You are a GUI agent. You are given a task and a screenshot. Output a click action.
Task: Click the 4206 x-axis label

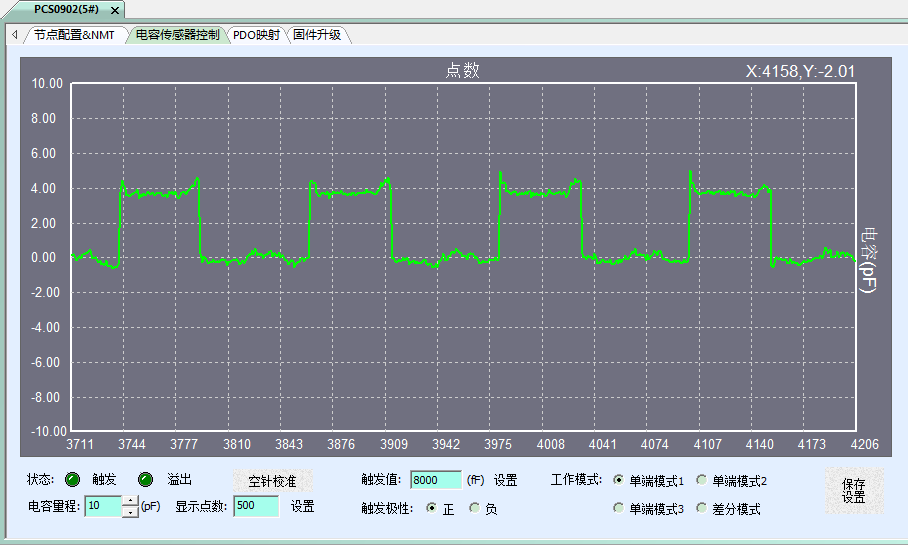tap(865, 444)
